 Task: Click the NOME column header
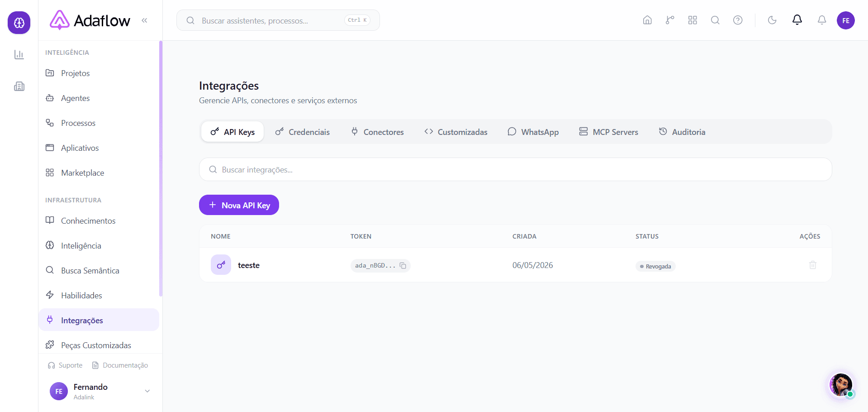click(221, 236)
